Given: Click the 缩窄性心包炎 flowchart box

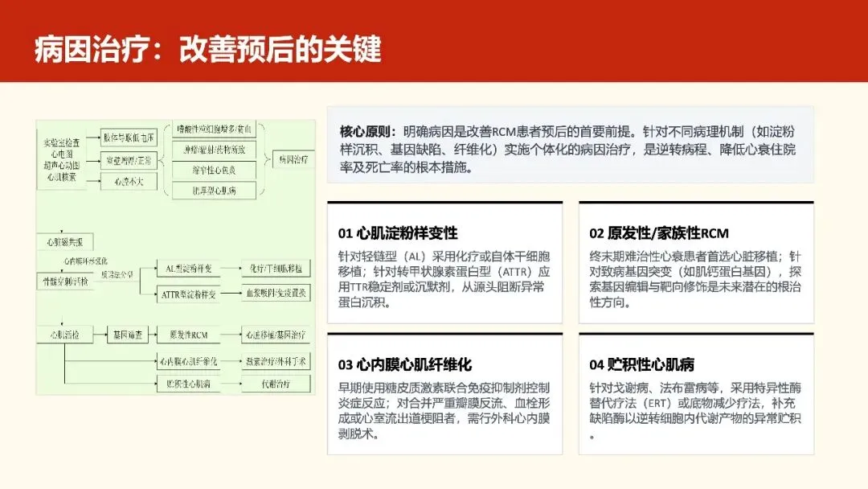Looking at the screenshot, I should [x=215, y=170].
